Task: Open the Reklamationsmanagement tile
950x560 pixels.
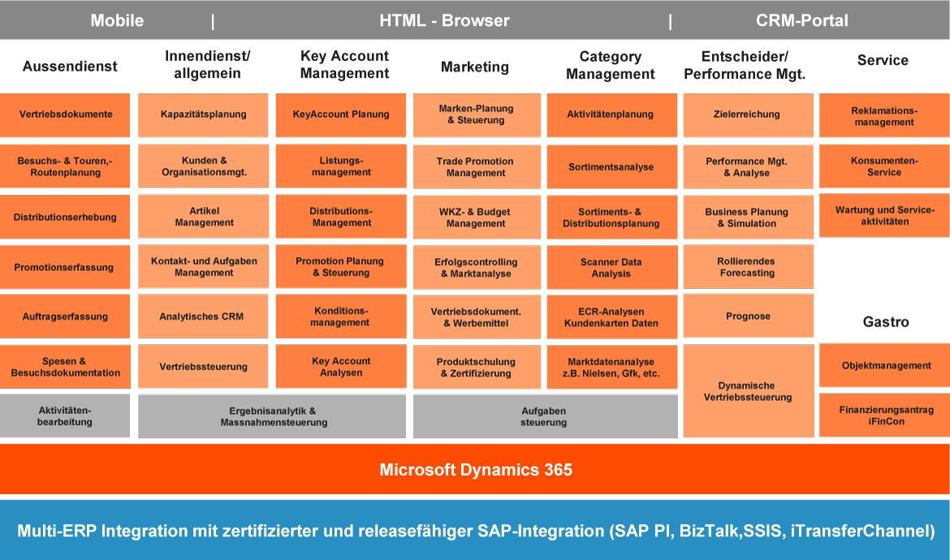Action: tap(884, 115)
